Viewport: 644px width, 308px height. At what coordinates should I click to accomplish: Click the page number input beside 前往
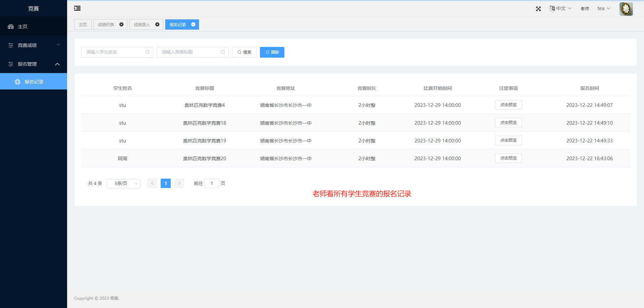pyautogui.click(x=212, y=183)
